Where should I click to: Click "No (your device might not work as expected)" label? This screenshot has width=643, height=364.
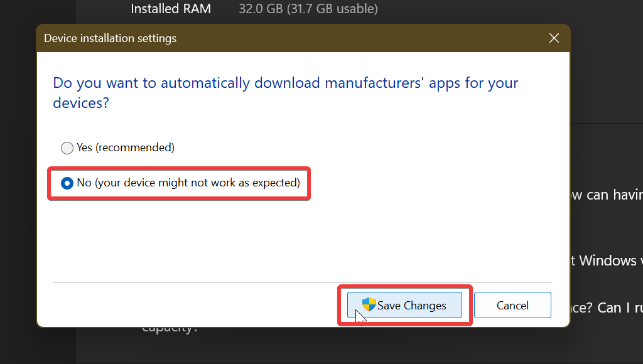click(188, 183)
